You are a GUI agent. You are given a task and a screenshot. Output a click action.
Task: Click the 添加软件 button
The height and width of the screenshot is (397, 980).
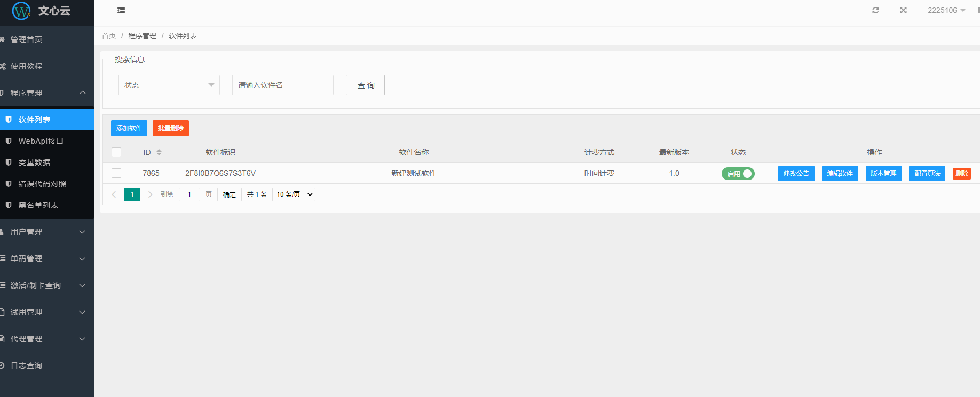[129, 128]
